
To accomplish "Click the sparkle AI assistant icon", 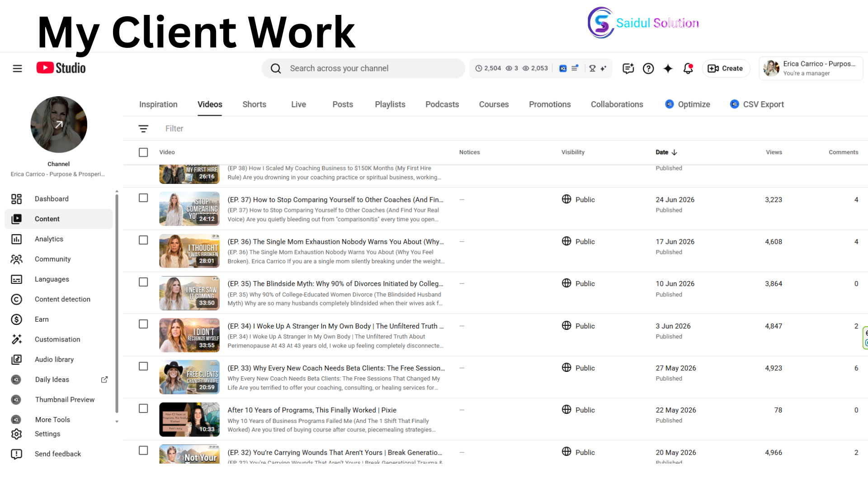I will coord(668,69).
